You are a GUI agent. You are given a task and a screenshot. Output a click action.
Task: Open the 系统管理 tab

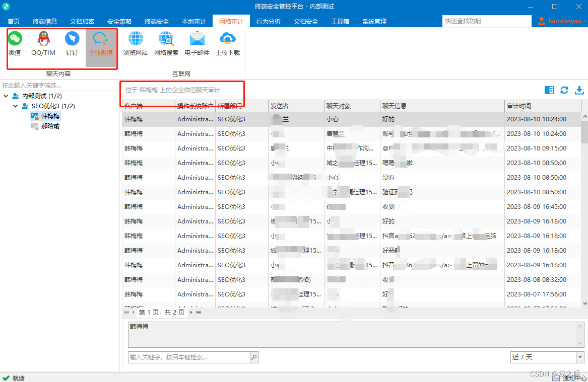[374, 21]
